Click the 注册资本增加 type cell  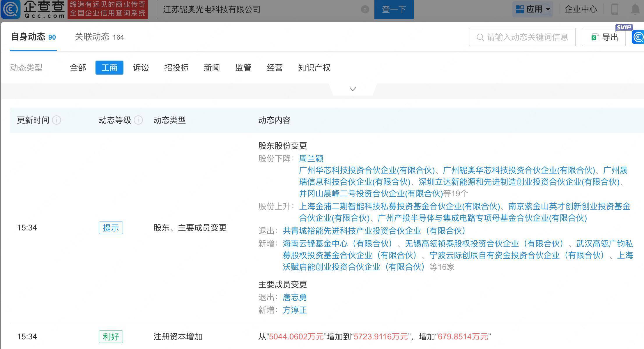[178, 337]
